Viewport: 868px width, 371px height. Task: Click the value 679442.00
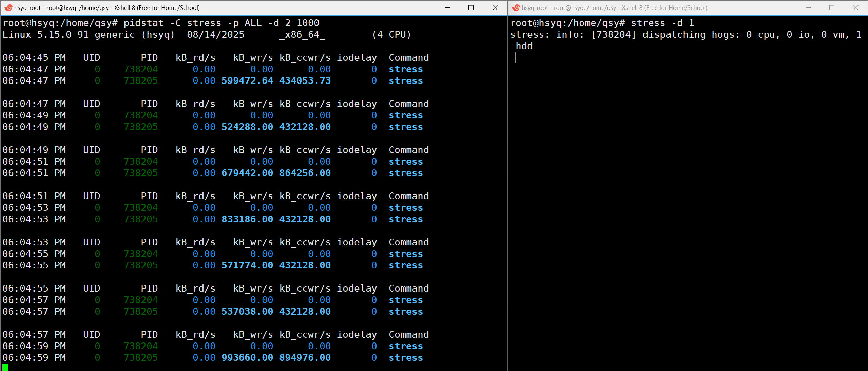pos(247,173)
